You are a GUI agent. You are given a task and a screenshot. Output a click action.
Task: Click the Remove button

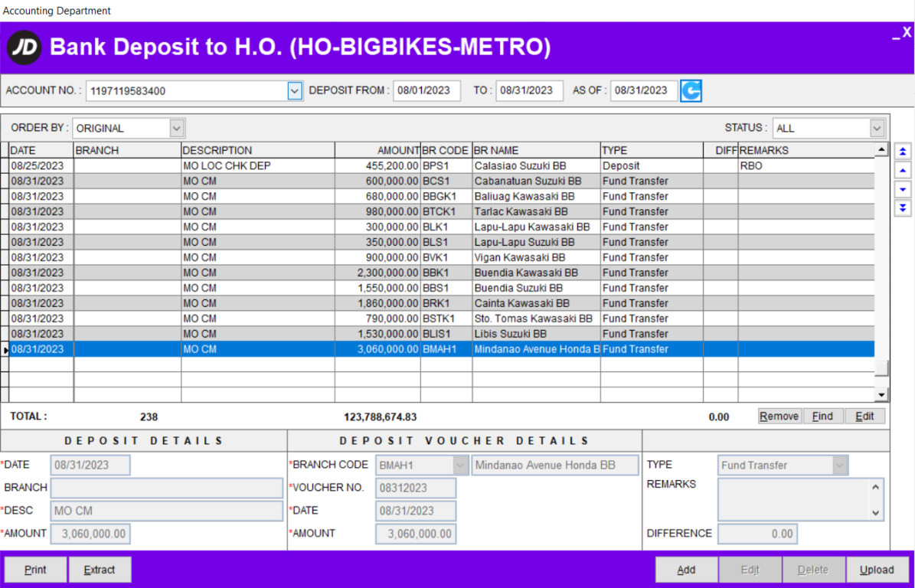pos(779,416)
